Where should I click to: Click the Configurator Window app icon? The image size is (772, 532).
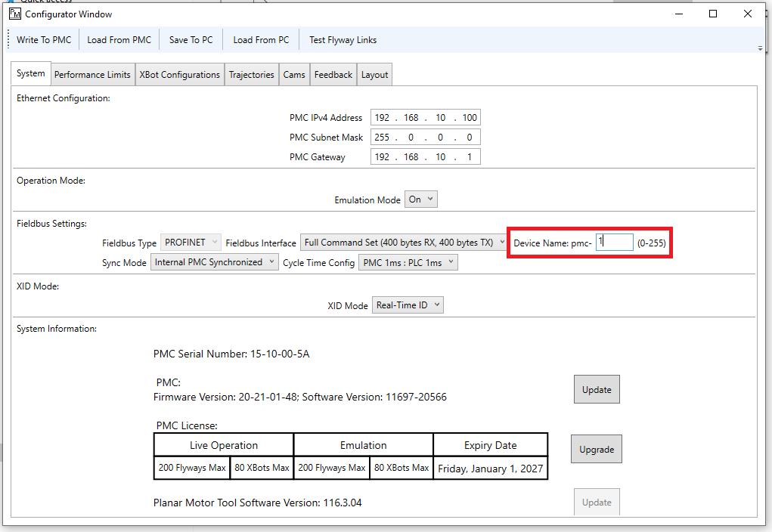(14, 14)
